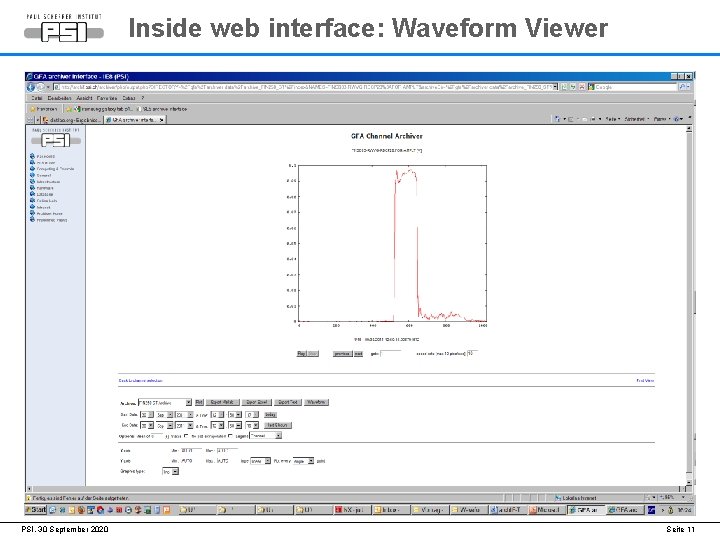The image size is (720, 540).
Task: Open the Start Date month dropdown
Action: [x=164, y=415]
